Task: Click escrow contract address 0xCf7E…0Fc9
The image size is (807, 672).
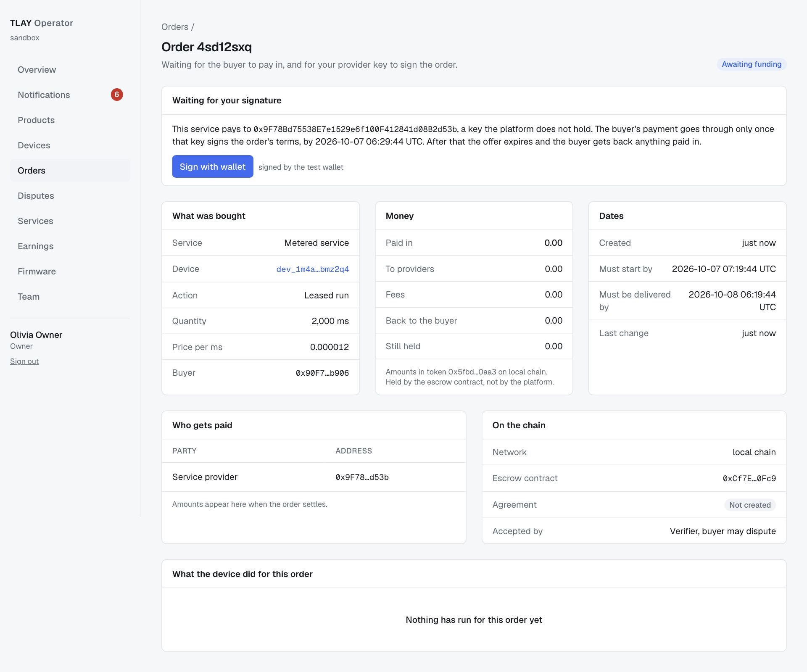Action: pos(749,479)
